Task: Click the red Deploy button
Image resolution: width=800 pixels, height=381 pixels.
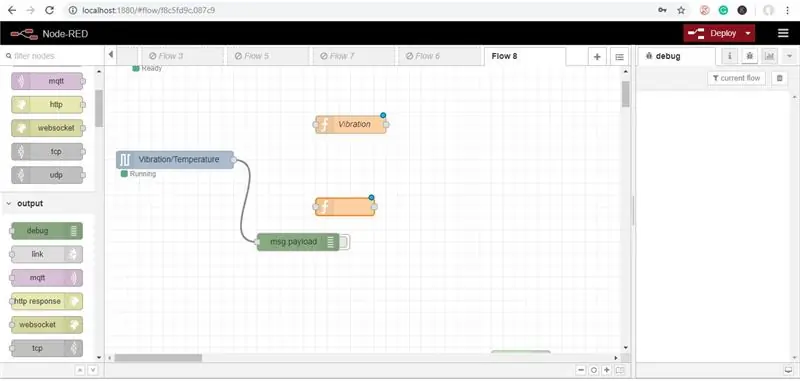Action: click(713, 33)
